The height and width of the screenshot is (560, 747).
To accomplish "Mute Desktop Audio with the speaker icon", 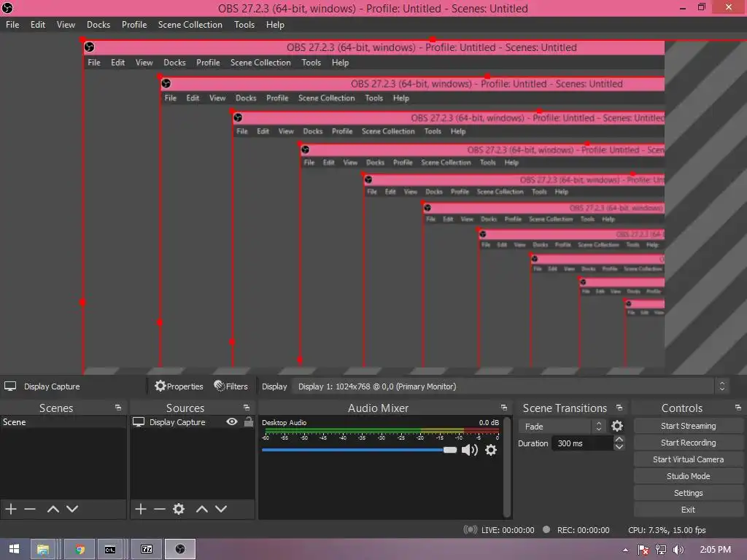I will coord(470,450).
